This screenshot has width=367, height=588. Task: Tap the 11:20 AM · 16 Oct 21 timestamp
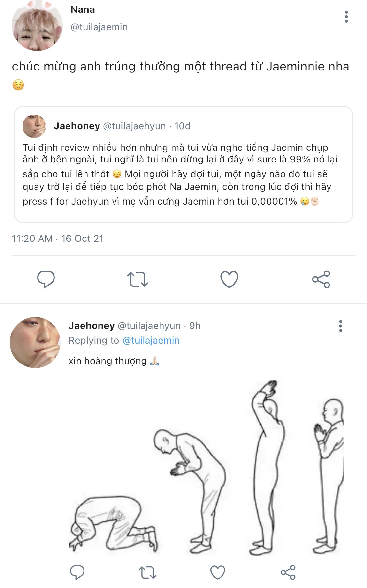tap(58, 239)
